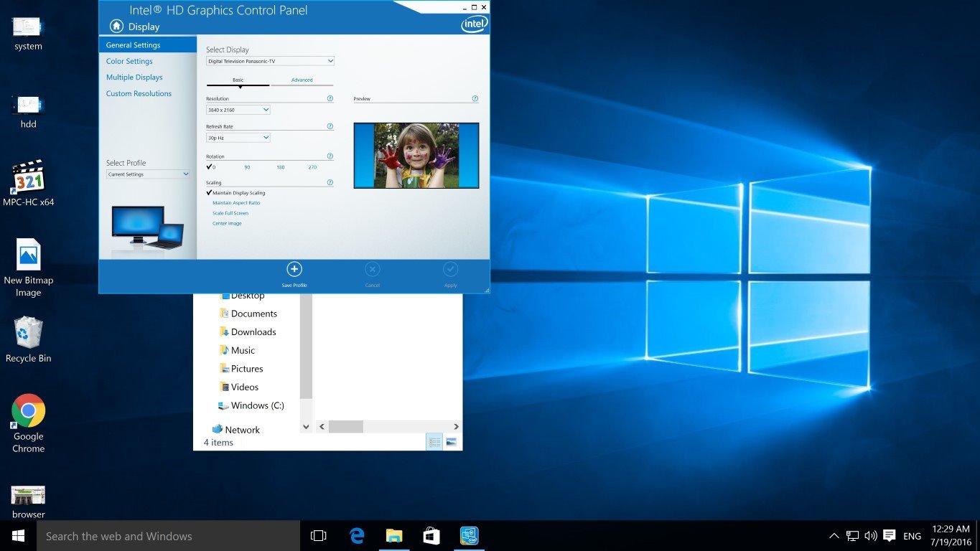
Task: Click the Apply checkmark icon
Action: 450,269
